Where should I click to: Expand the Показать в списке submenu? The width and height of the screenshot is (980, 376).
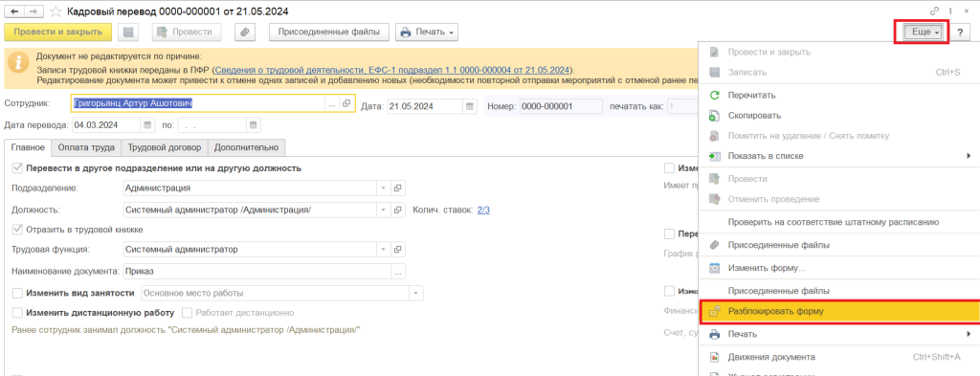point(969,156)
